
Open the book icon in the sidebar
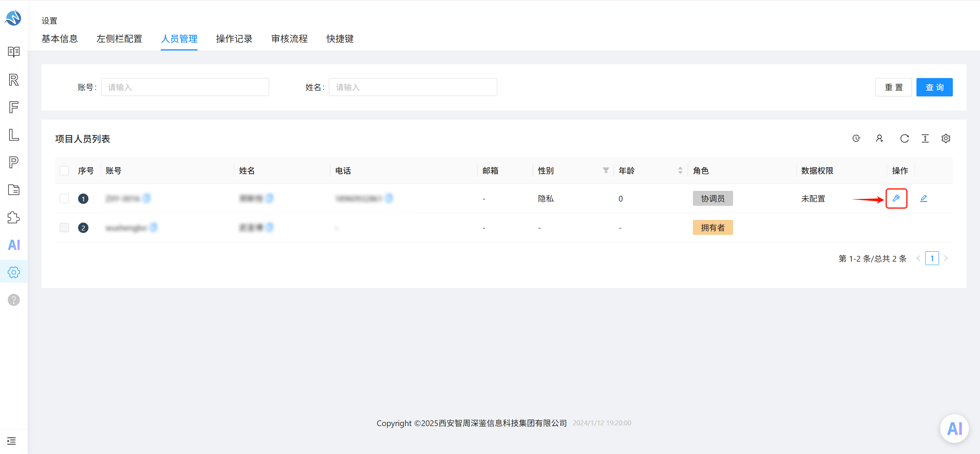(14, 52)
